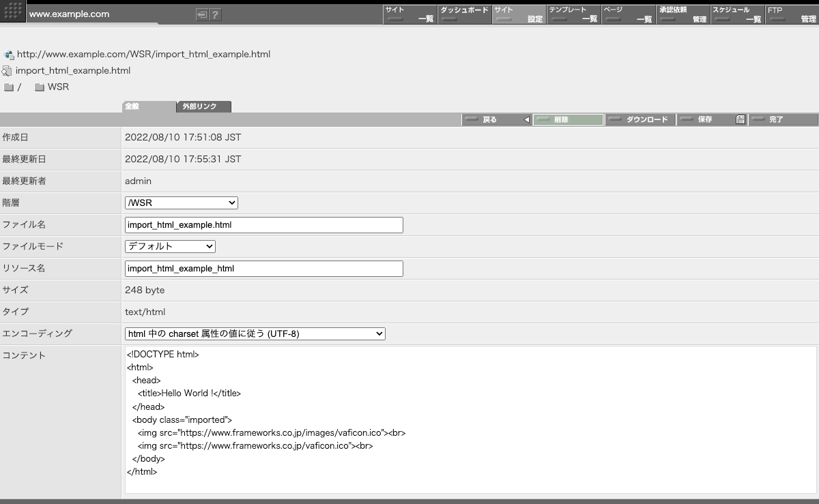Switch to the 外部リンク tab
The width and height of the screenshot is (819, 504).
point(203,107)
